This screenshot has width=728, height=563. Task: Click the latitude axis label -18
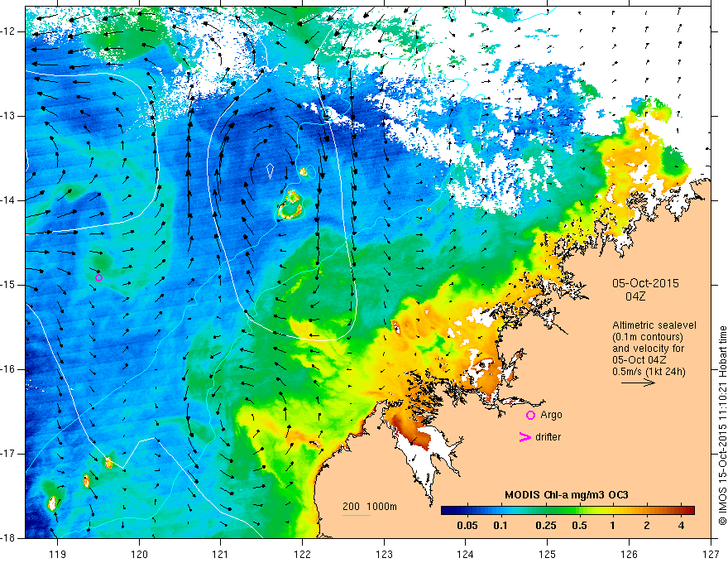9,538
